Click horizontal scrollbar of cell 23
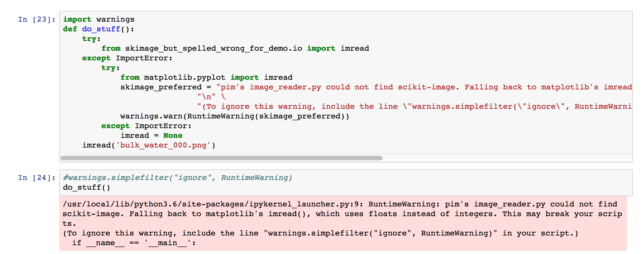Image resolution: width=644 pixels, height=254 pixels. [221, 158]
